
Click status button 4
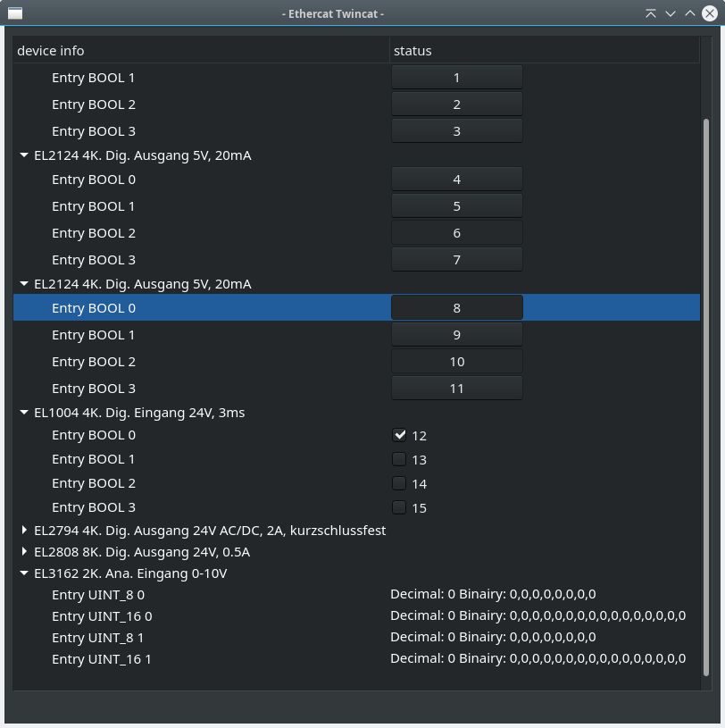click(x=457, y=180)
